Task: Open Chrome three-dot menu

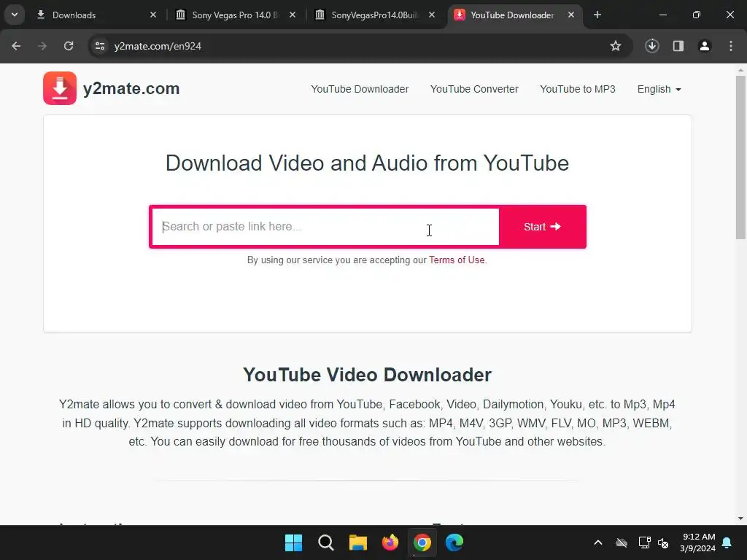Action: tap(731, 46)
